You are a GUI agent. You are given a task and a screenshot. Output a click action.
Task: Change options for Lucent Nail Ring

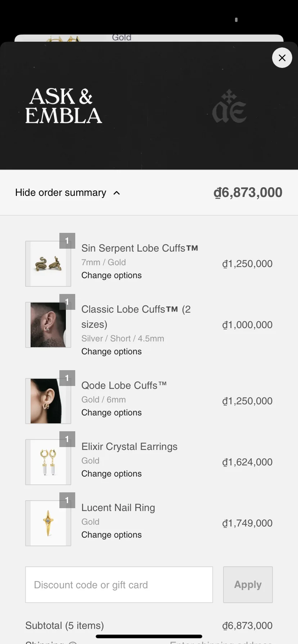pos(112,535)
